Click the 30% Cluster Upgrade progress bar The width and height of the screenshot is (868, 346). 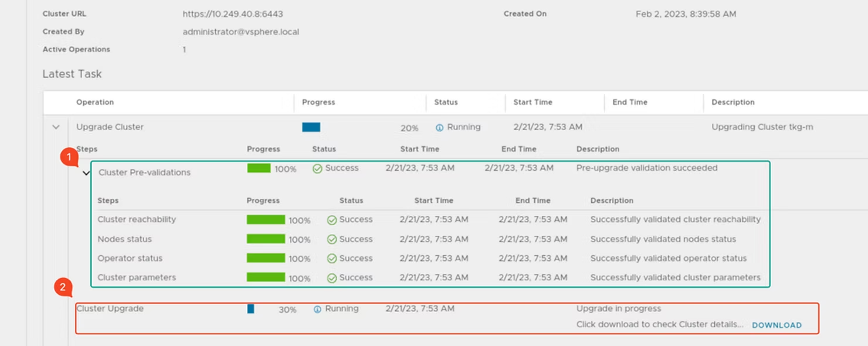[x=250, y=308]
